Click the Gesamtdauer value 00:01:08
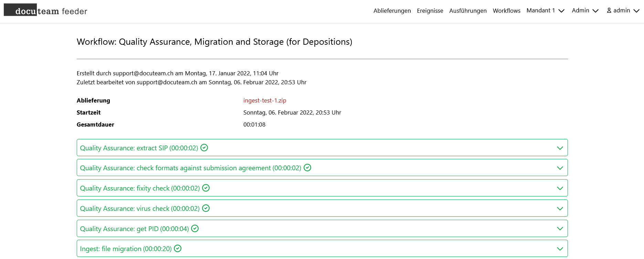 pyautogui.click(x=254, y=125)
